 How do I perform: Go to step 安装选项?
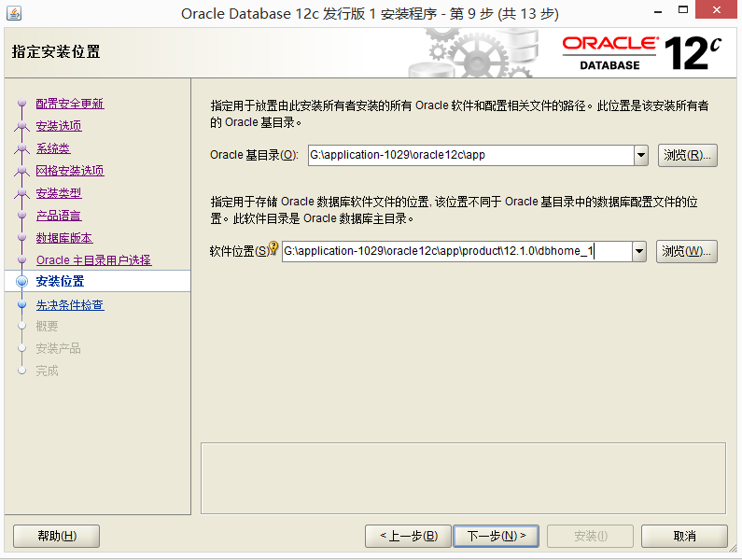pyautogui.click(x=59, y=126)
